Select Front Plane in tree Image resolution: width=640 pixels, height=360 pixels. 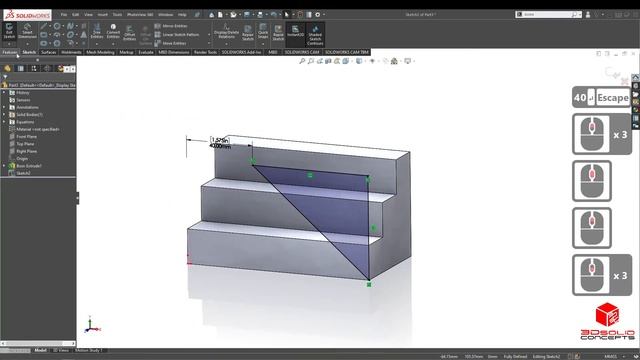(27, 137)
